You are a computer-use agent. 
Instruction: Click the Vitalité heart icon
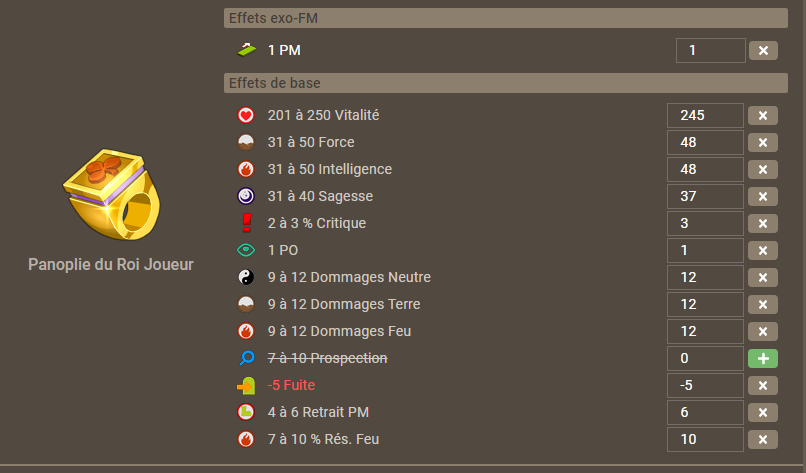pos(246,115)
